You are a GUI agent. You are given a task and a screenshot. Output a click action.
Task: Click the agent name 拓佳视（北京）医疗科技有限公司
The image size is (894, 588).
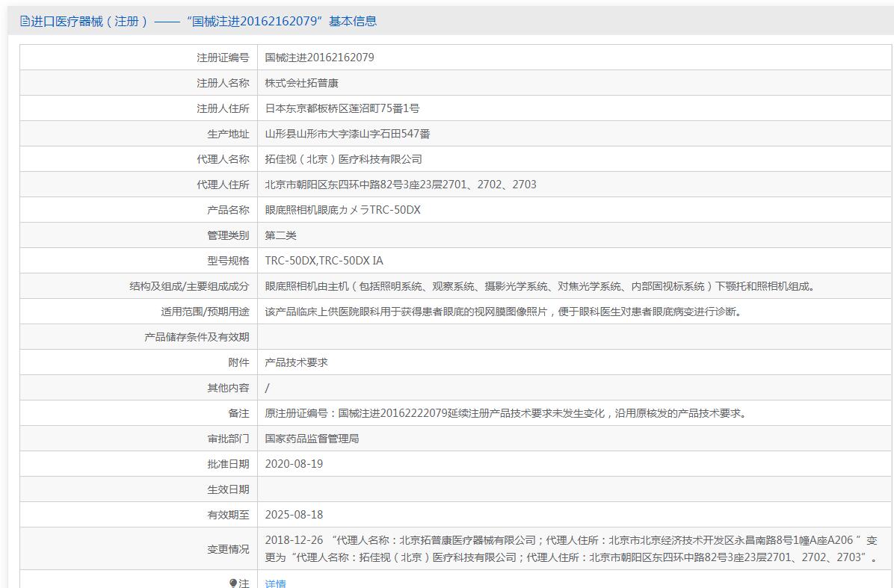point(343,159)
